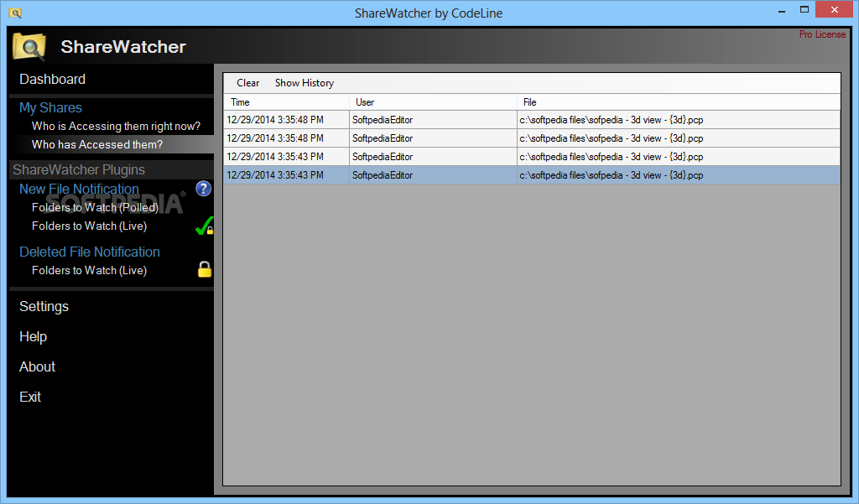Open Who is Accessing them right now?
Viewport: 859px width, 504px height.
point(116,126)
